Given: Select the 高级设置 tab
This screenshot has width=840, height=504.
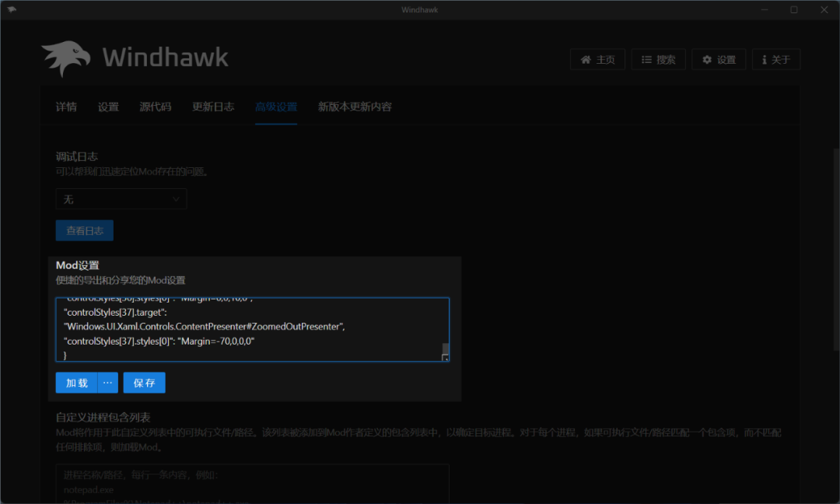Looking at the screenshot, I should point(276,107).
